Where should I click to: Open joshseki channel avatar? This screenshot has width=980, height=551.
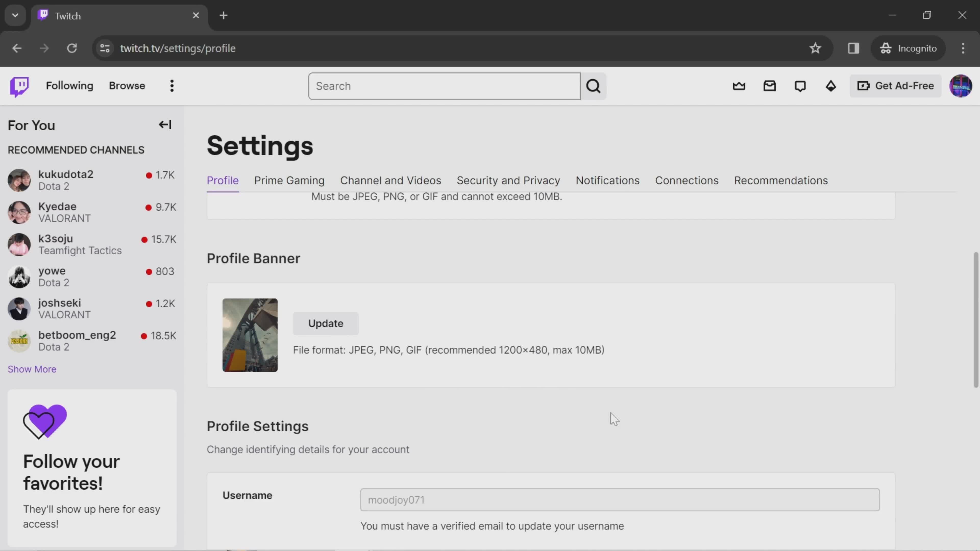click(19, 309)
